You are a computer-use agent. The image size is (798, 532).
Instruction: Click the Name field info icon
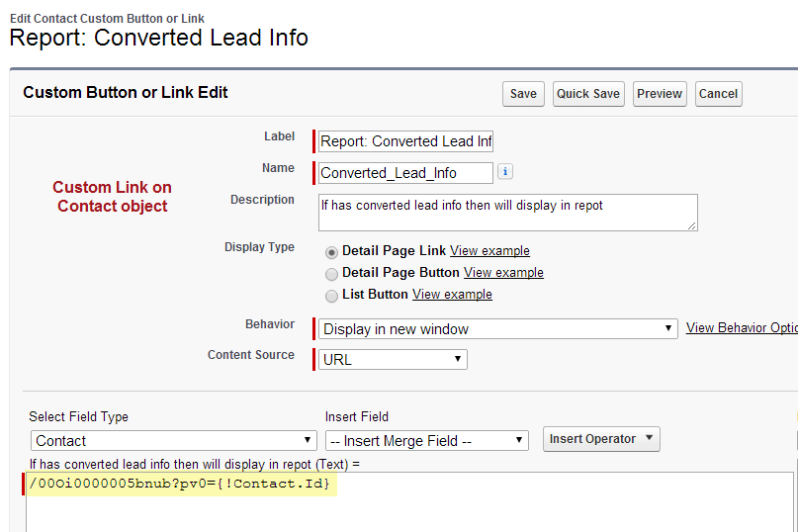pos(505,171)
